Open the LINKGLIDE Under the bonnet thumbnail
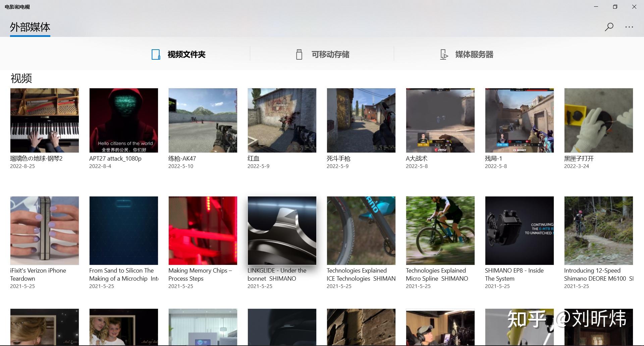The height and width of the screenshot is (346, 644). pos(282,231)
